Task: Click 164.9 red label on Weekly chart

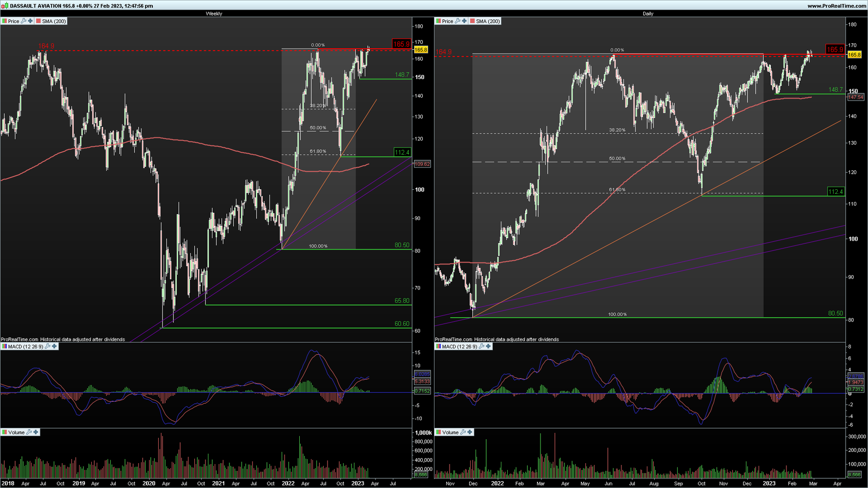Action: (46, 46)
